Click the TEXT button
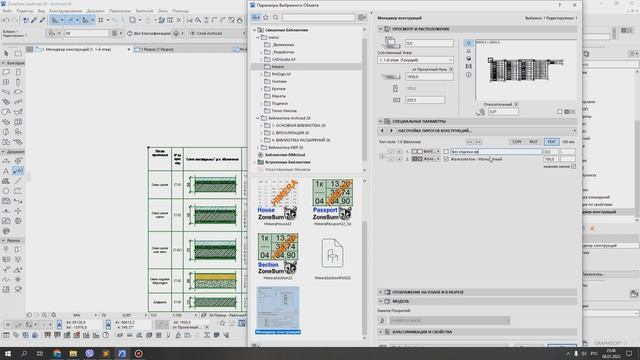This screenshot has width=640, height=360. pyautogui.click(x=551, y=142)
